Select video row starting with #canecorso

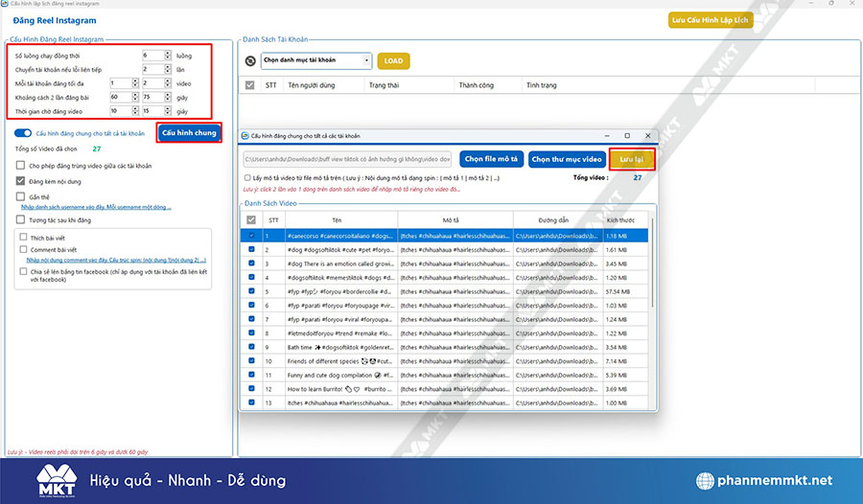pos(444,236)
